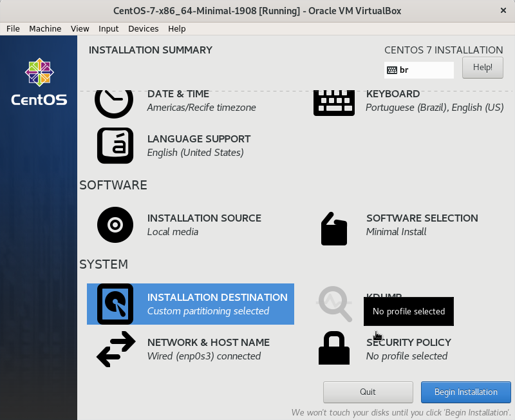The height and width of the screenshot is (420, 515).
Task: Click the 'Americas/Recife timezone' text
Action: tap(201, 108)
